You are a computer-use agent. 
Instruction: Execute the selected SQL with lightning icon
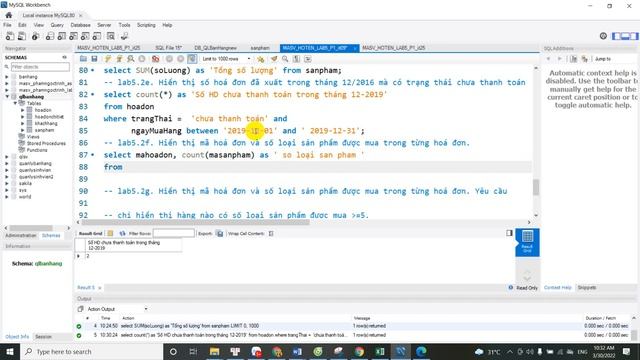tap(108, 59)
